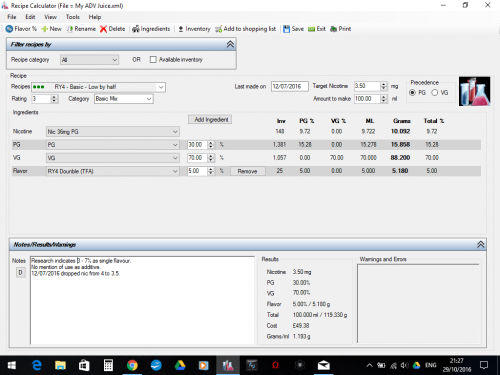Open Google Drive taskbar icon
The height and width of the screenshot is (375, 500).
pos(180,365)
